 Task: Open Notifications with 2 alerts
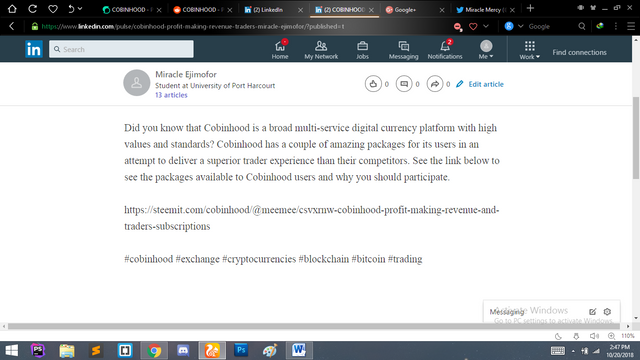[x=445, y=50]
